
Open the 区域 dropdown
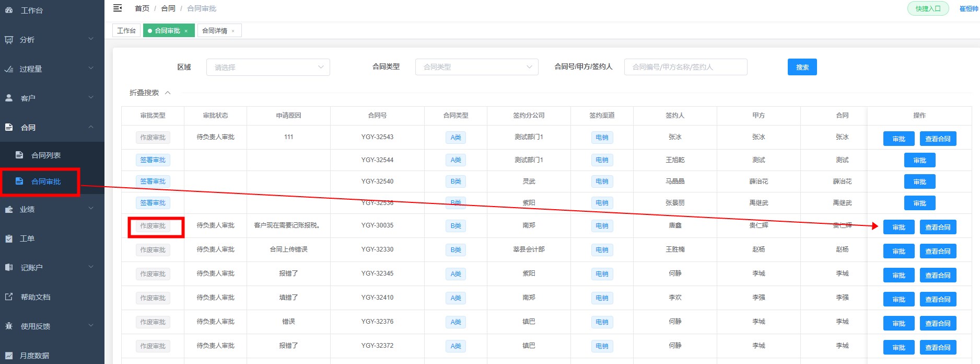pyautogui.click(x=268, y=67)
